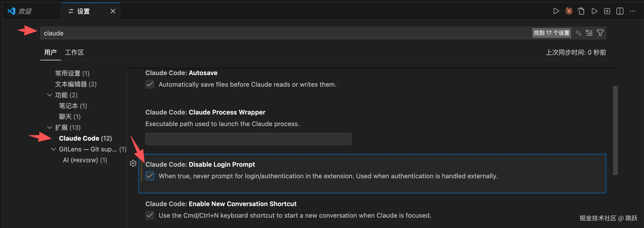The width and height of the screenshot is (644, 228).
Task: Disable the New Conversation Shortcut checkbox
Action: [x=150, y=215]
